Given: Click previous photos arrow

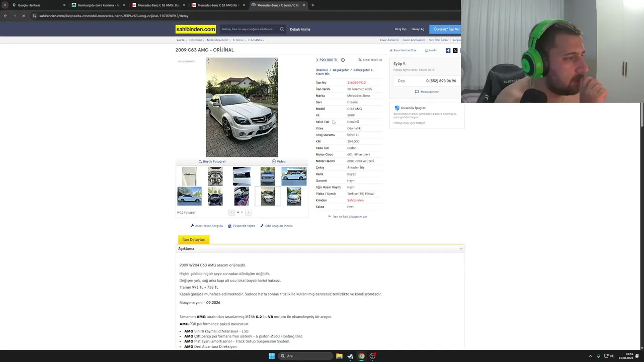Looking at the screenshot, I should pos(231,212).
